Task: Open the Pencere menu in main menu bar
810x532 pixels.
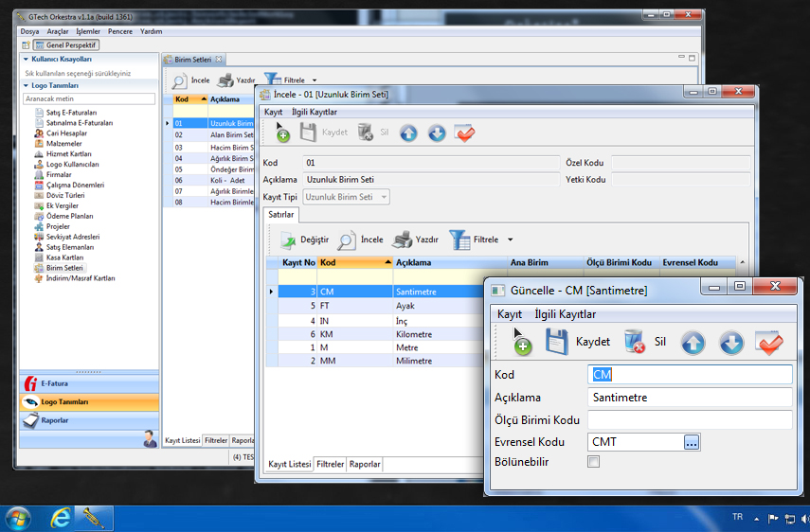Action: pyautogui.click(x=120, y=31)
